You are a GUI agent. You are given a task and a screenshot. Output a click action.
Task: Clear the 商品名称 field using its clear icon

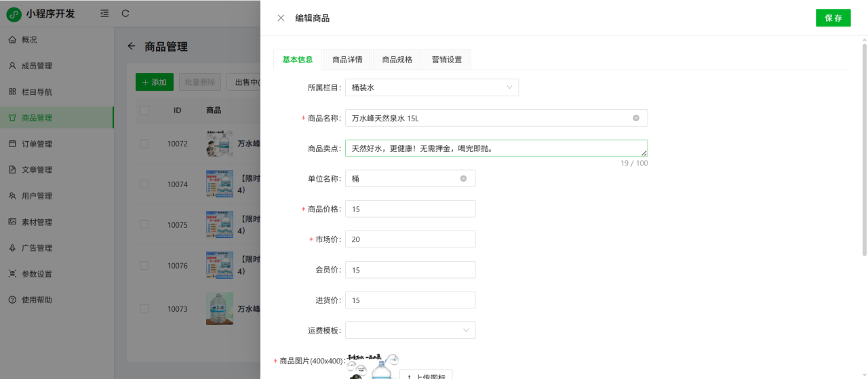[x=636, y=118]
